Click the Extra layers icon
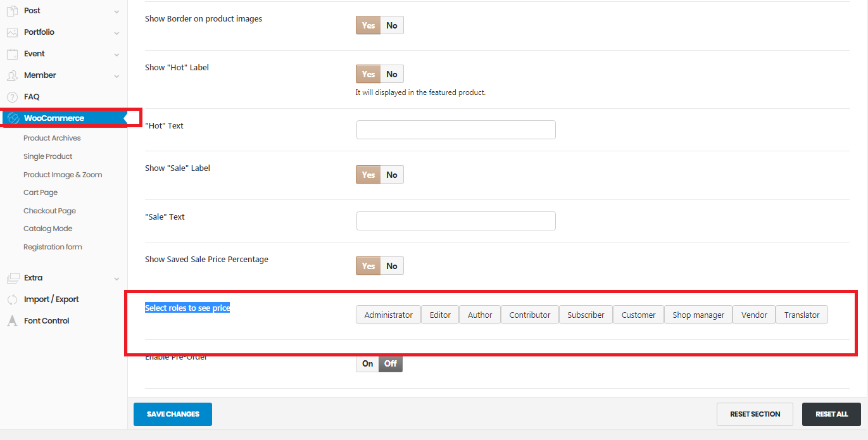 pyautogui.click(x=12, y=278)
